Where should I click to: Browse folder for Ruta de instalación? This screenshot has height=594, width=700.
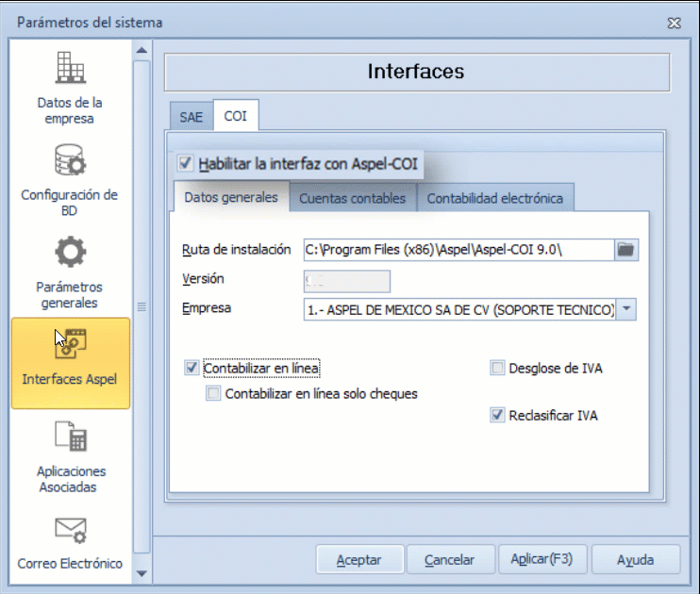coord(625,250)
